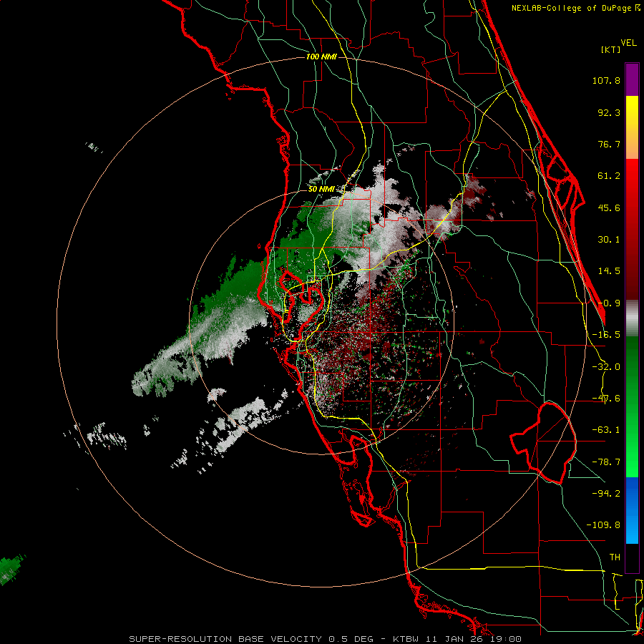Click the 107.8 velocity scale value

click(x=606, y=80)
